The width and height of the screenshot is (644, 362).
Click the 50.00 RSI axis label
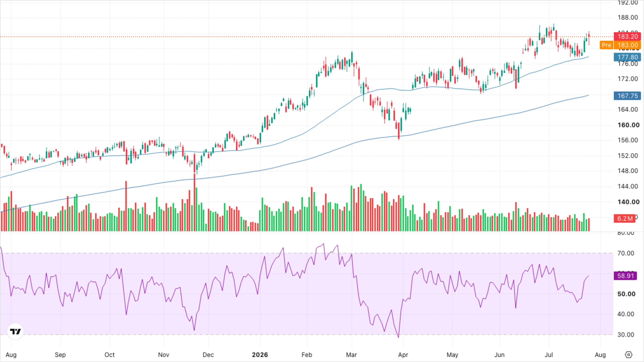626,294
